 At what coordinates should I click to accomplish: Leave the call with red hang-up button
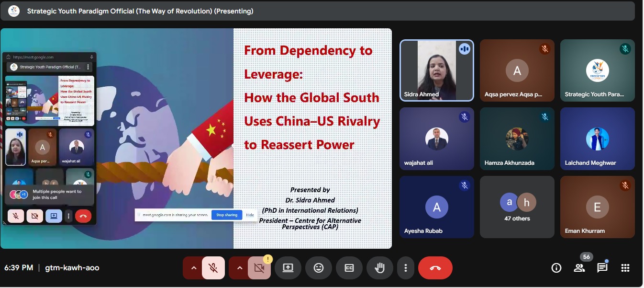[x=435, y=268]
